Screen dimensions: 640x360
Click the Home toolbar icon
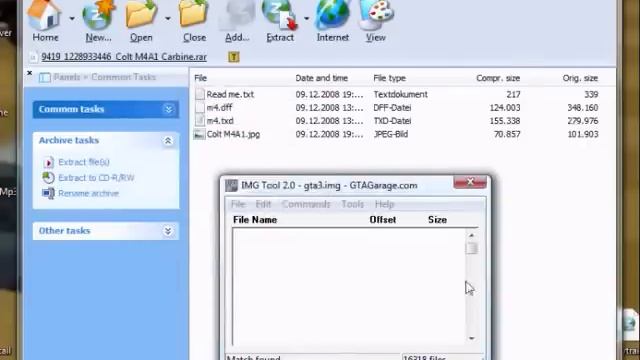(44, 16)
